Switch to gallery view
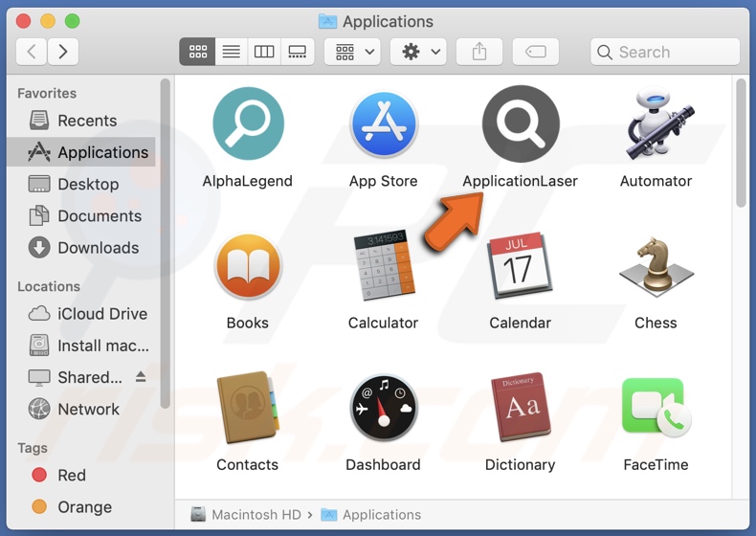756x536 pixels. (x=297, y=52)
